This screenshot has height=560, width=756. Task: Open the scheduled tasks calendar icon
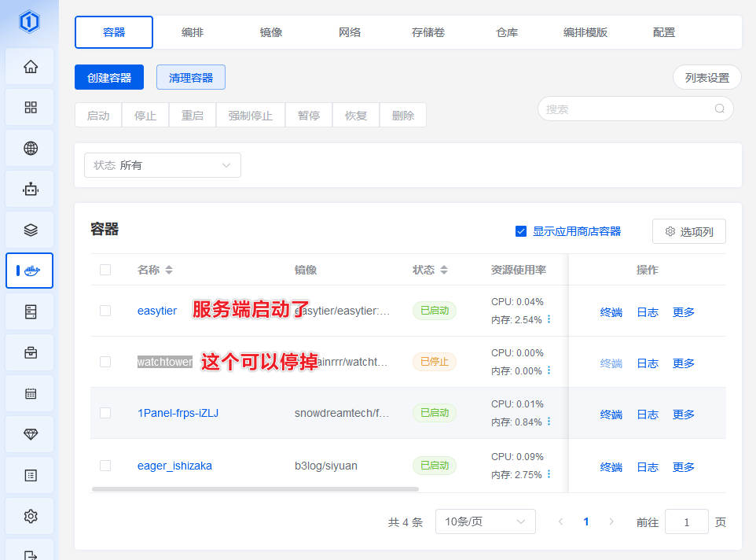click(x=29, y=392)
